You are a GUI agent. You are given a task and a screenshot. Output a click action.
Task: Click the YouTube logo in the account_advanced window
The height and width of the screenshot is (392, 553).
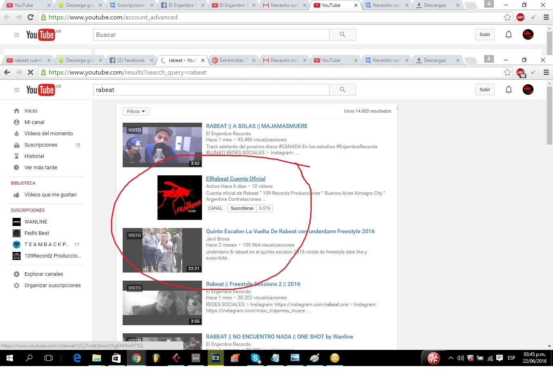coord(40,35)
